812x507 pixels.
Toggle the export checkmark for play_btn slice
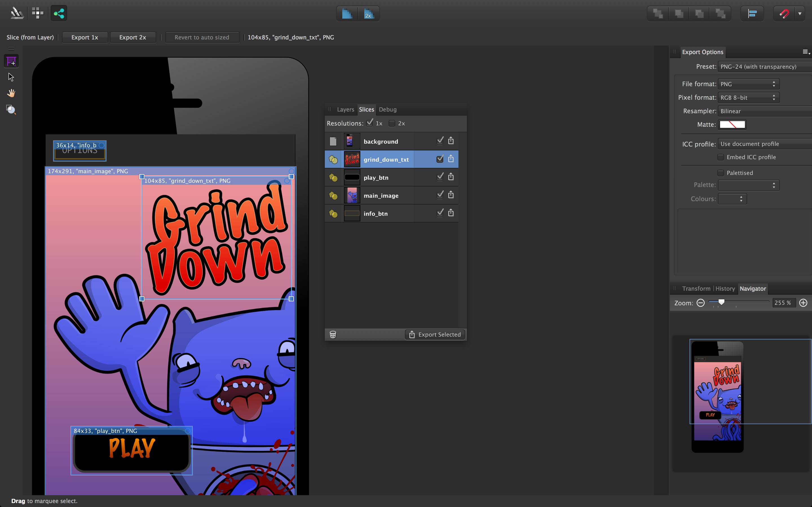(x=440, y=176)
